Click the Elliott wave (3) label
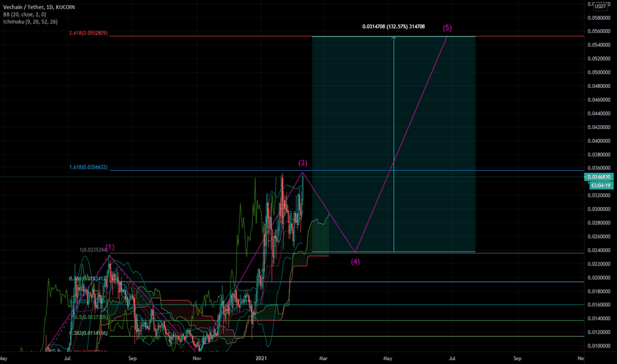Viewport: 617px width, 364px height. tap(303, 163)
